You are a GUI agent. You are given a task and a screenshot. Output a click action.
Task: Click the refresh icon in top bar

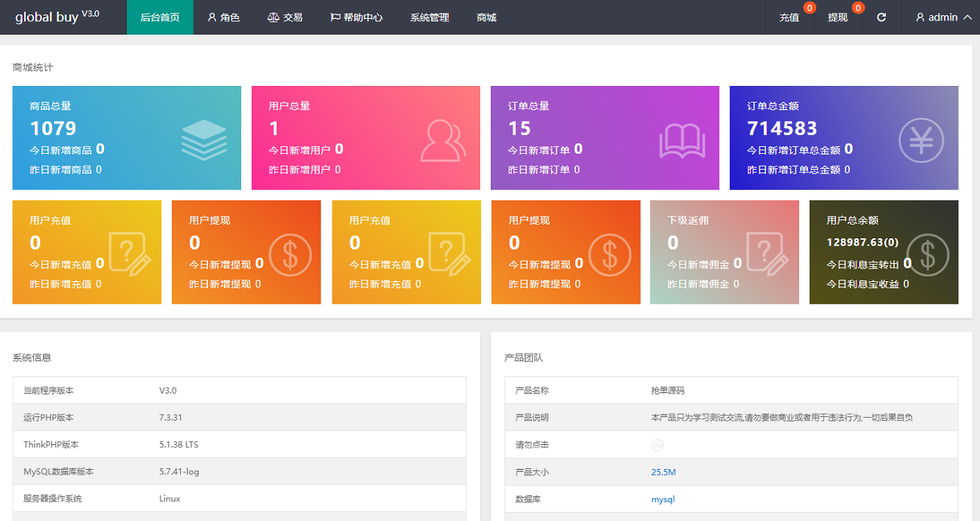tap(881, 17)
